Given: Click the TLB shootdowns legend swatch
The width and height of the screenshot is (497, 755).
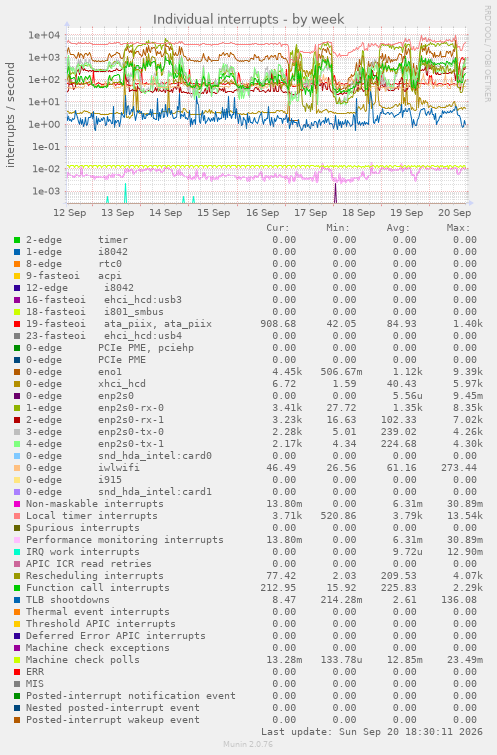Looking at the screenshot, I should coord(17,600).
